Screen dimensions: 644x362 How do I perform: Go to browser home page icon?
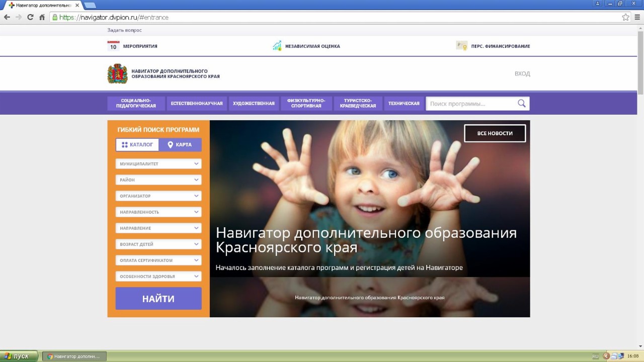click(x=42, y=17)
